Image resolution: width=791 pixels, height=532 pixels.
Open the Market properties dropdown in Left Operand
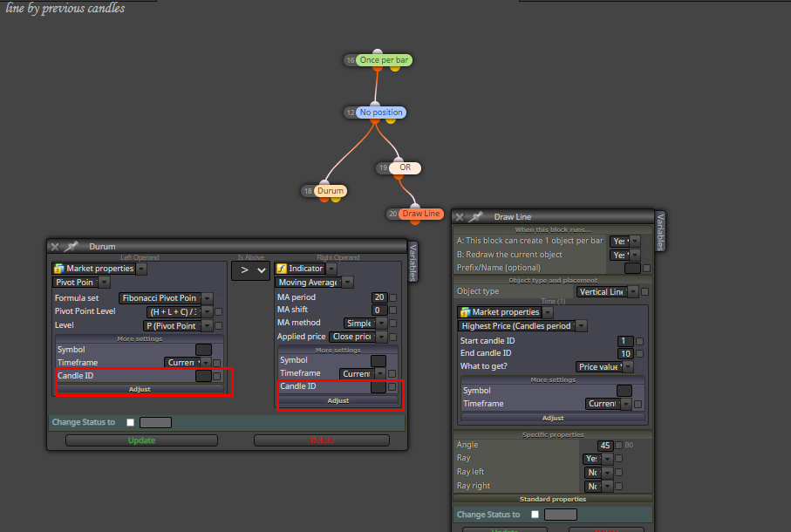(x=142, y=269)
